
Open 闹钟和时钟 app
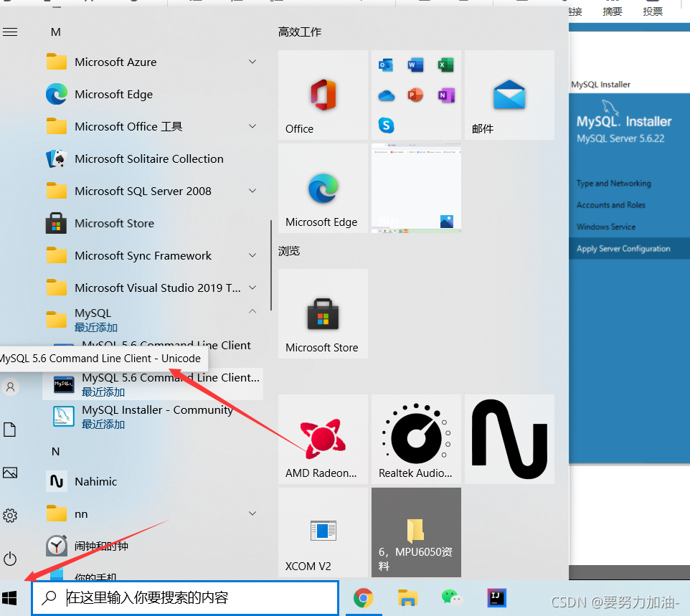click(x=153, y=546)
